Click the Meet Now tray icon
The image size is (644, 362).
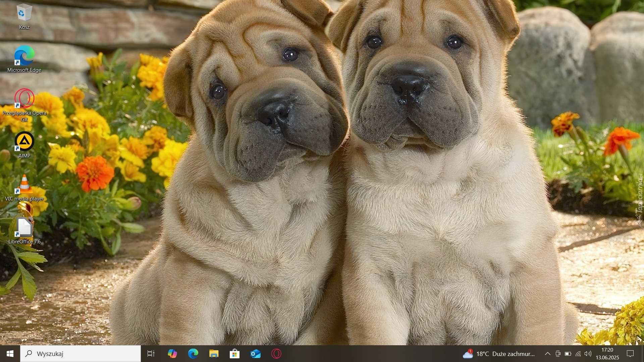pyautogui.click(x=558, y=354)
